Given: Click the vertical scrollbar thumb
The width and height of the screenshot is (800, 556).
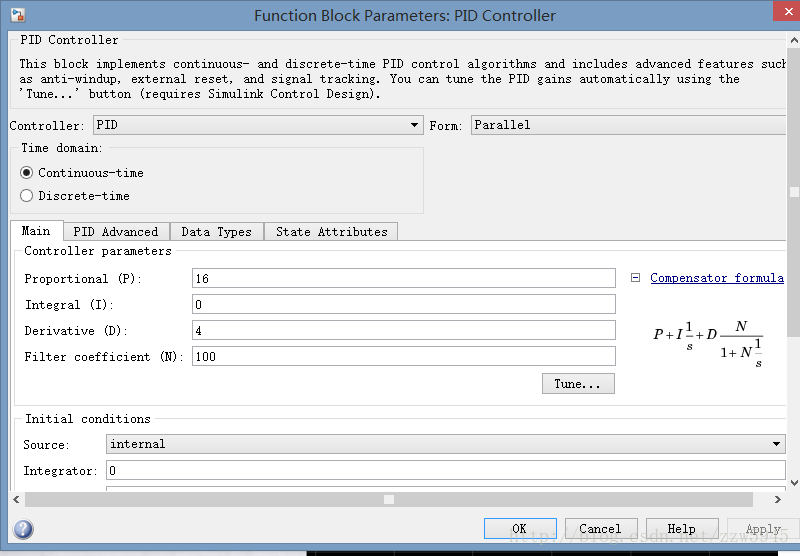Looking at the screenshot, I should [794, 192].
